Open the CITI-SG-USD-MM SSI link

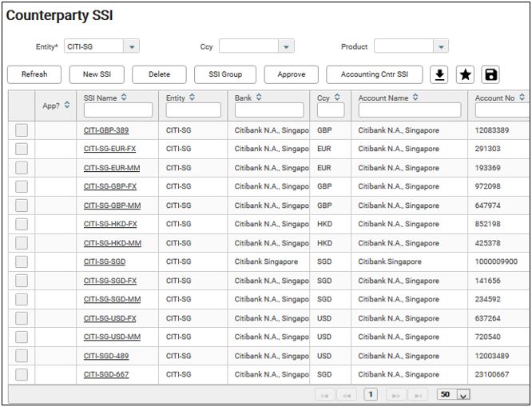[x=113, y=337]
